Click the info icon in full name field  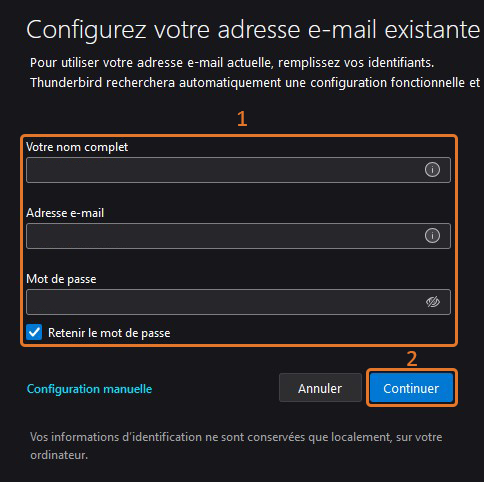point(432,170)
